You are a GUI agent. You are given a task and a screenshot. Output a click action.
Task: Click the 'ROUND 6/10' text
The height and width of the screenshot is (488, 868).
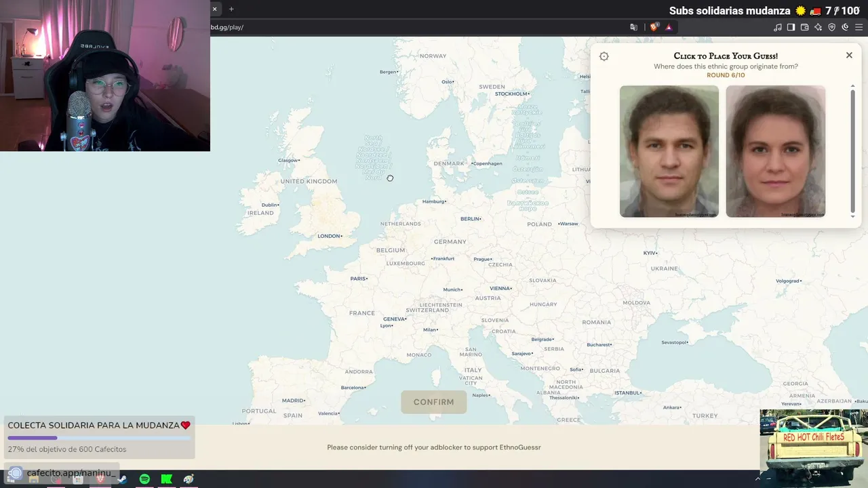coord(726,75)
